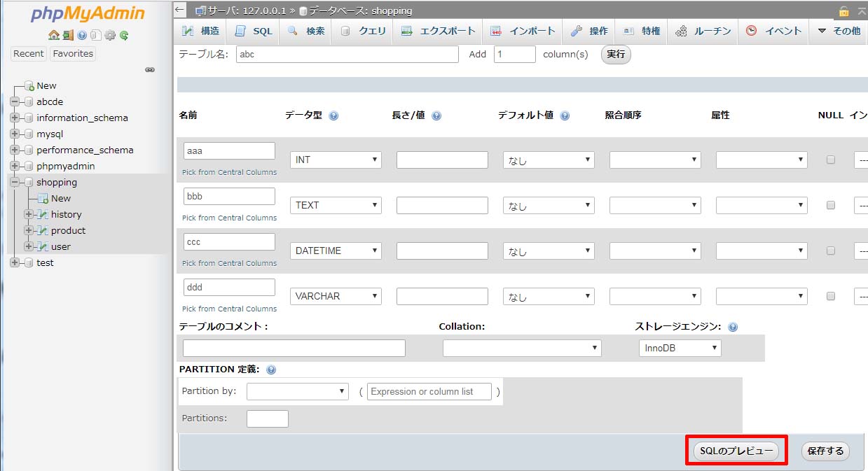Viewport: 868px width, 471px height.
Task: Reload navigation panel with green refresh icon
Action: click(x=124, y=35)
